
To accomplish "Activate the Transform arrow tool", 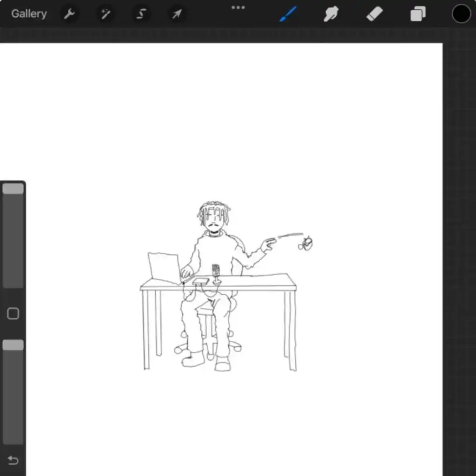I will [177, 13].
